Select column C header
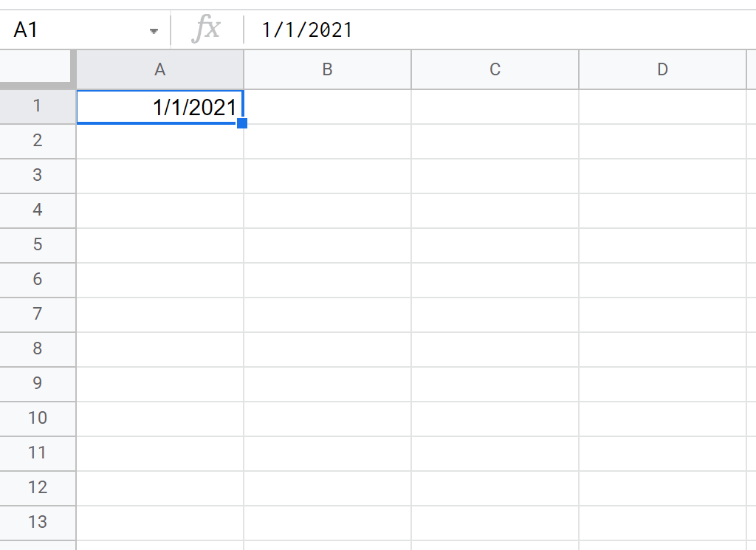This screenshot has width=756, height=550. point(495,69)
